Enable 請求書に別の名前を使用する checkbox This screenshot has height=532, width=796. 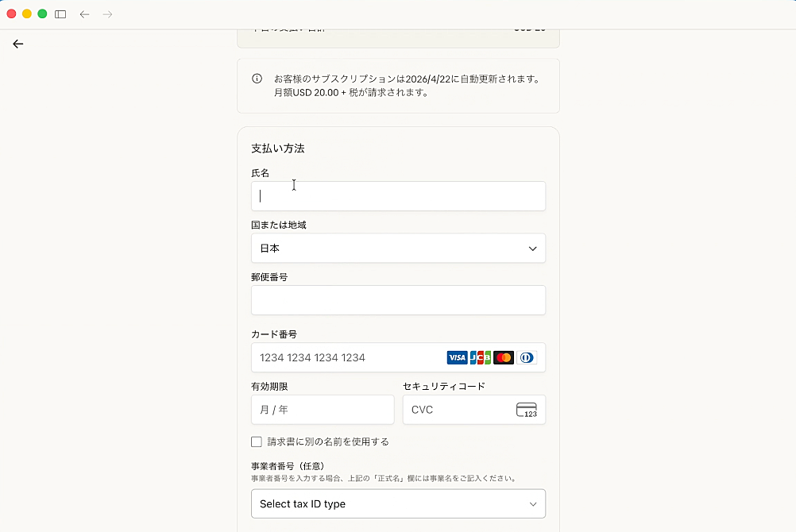pos(257,441)
